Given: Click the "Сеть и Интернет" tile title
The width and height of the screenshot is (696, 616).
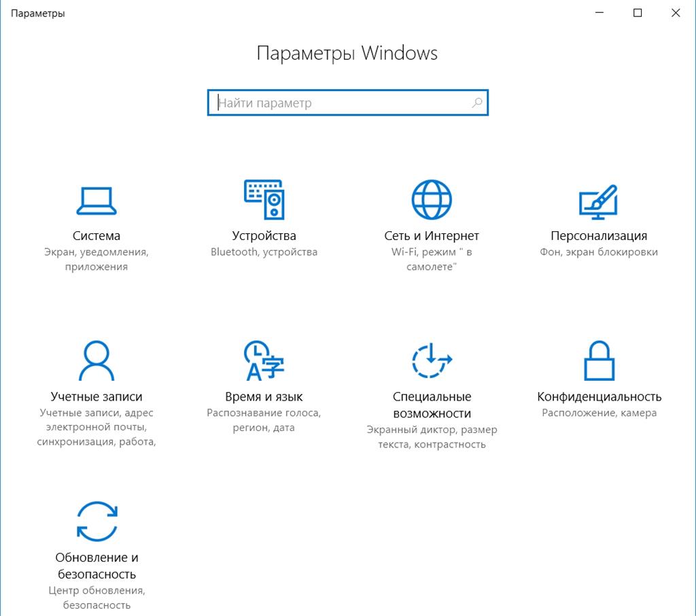Looking at the screenshot, I should 432,235.
